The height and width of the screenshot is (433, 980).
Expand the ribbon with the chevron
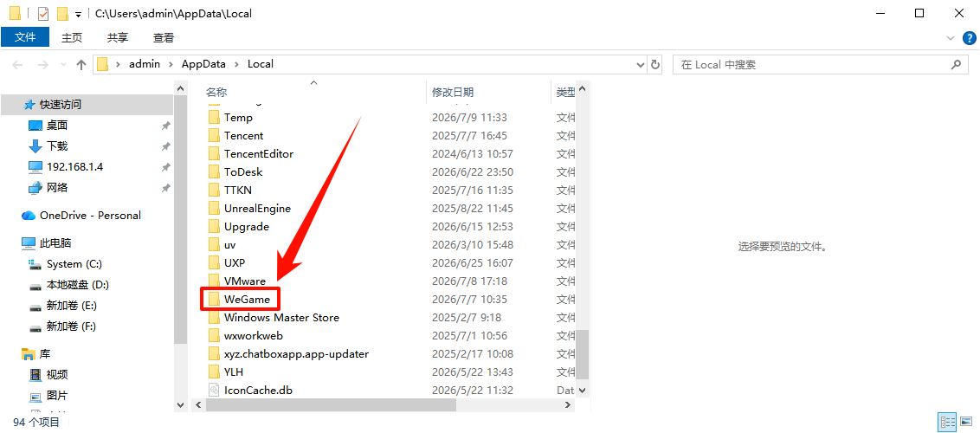951,38
